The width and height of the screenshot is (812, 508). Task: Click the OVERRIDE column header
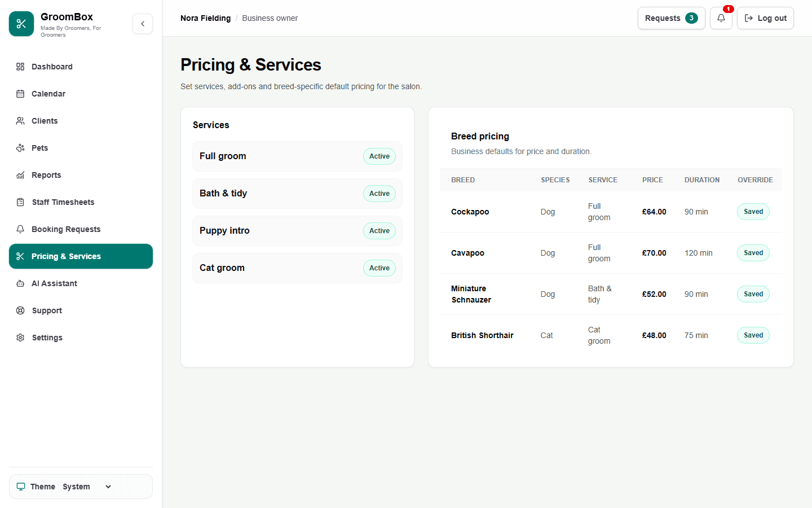click(x=755, y=180)
